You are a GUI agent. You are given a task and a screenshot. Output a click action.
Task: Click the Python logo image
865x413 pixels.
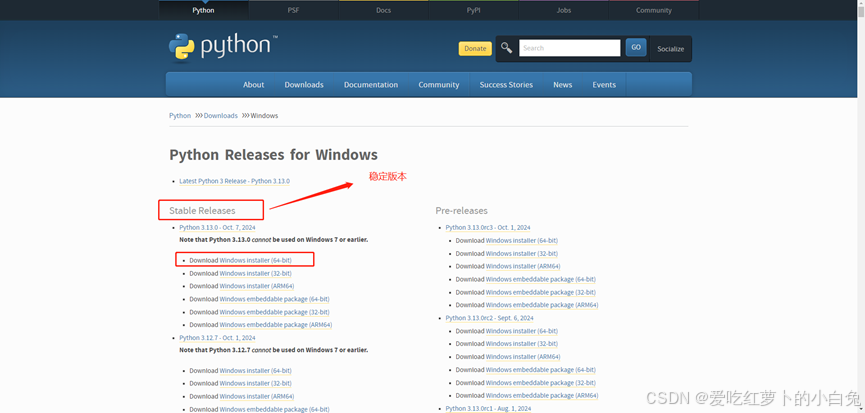coord(223,47)
